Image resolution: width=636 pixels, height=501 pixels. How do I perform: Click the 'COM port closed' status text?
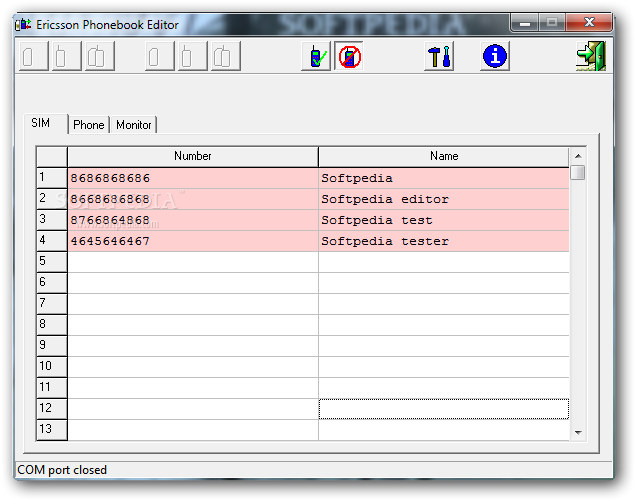click(x=62, y=470)
